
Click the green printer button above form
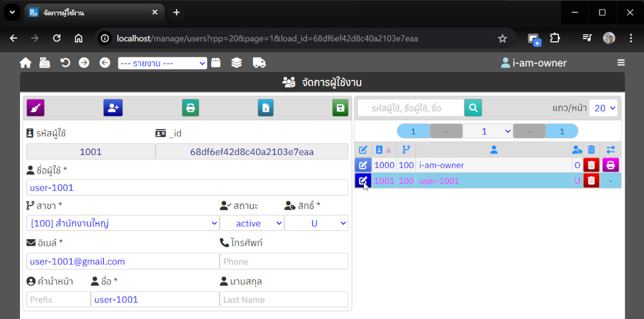pos(190,107)
